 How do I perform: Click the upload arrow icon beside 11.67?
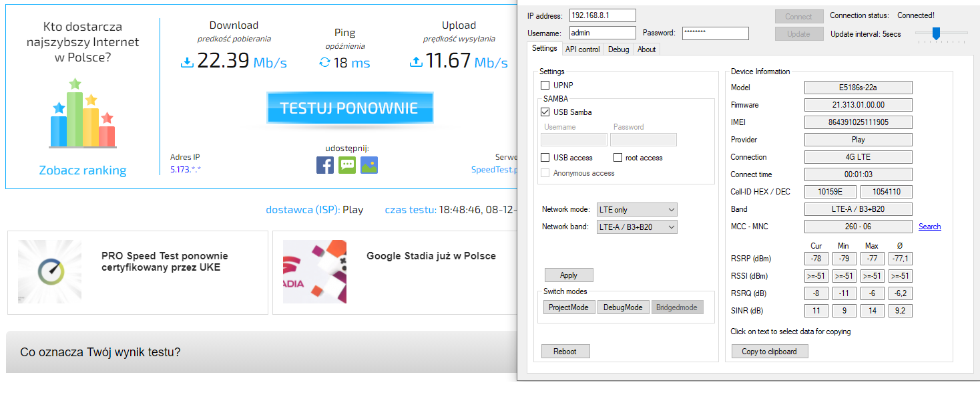416,62
